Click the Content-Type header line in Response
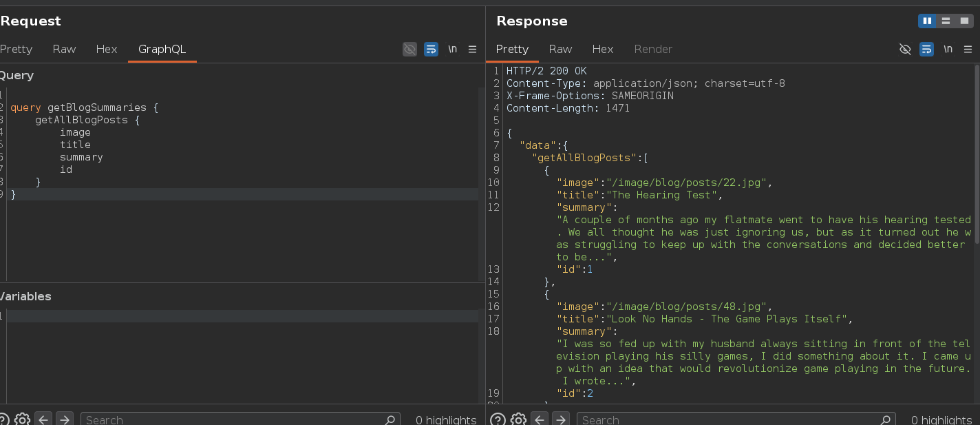Screen dimensions: 980x425 point(646,83)
